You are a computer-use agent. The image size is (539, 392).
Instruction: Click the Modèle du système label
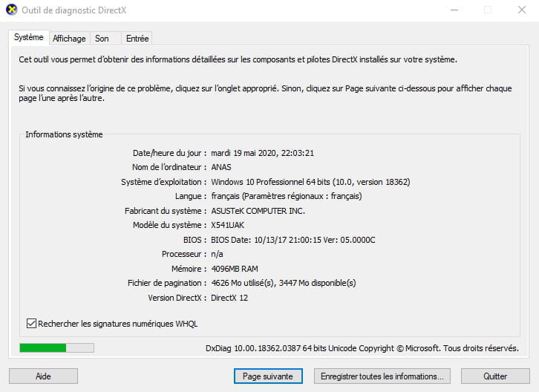pyautogui.click(x=169, y=225)
